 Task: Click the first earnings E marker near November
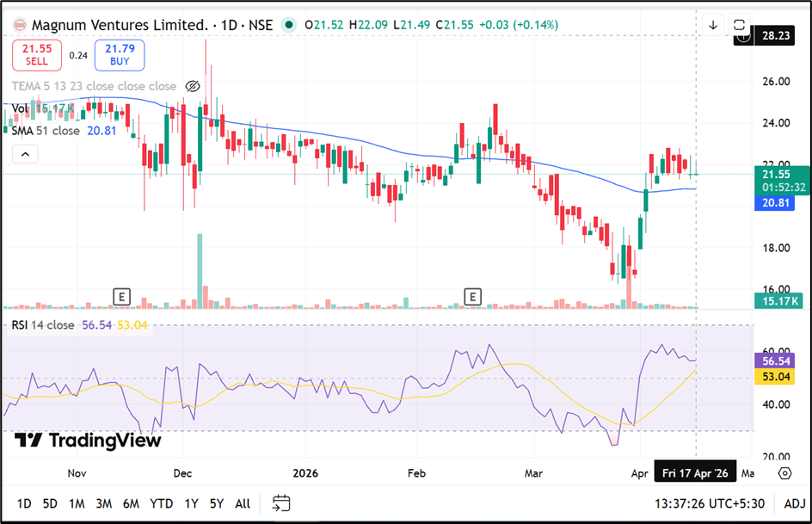pyautogui.click(x=121, y=297)
